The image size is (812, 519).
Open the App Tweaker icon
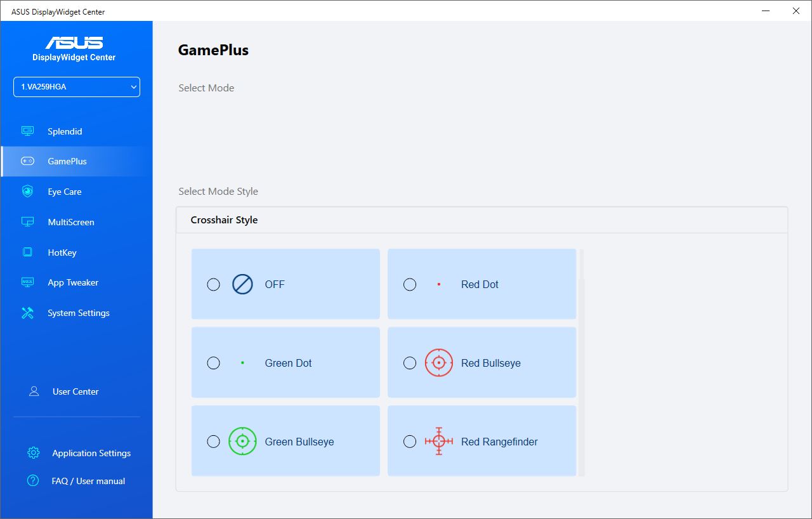click(27, 282)
